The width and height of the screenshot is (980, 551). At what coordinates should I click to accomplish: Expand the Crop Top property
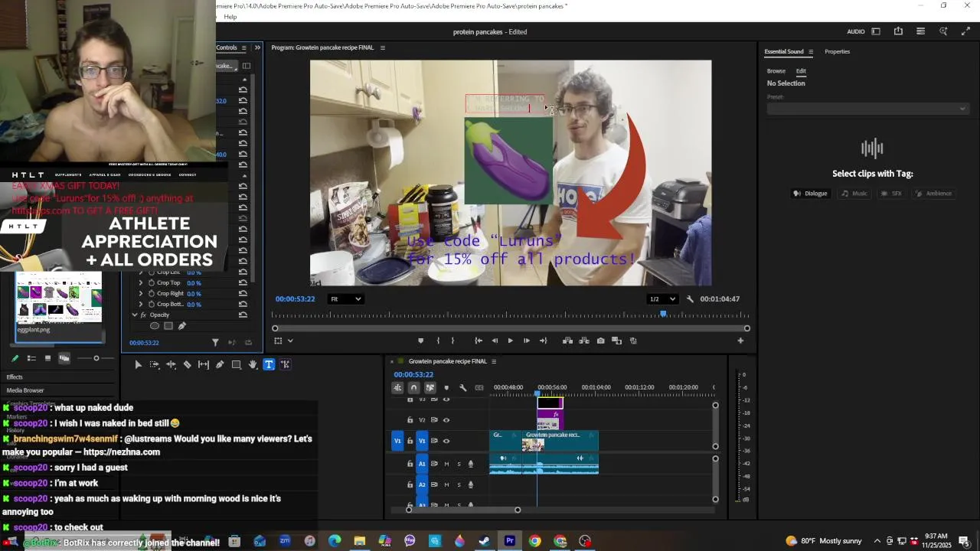tap(140, 283)
